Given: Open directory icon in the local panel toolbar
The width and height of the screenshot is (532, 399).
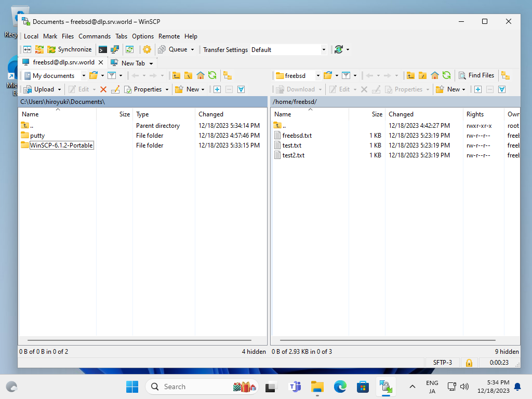Looking at the screenshot, I should coord(94,75).
